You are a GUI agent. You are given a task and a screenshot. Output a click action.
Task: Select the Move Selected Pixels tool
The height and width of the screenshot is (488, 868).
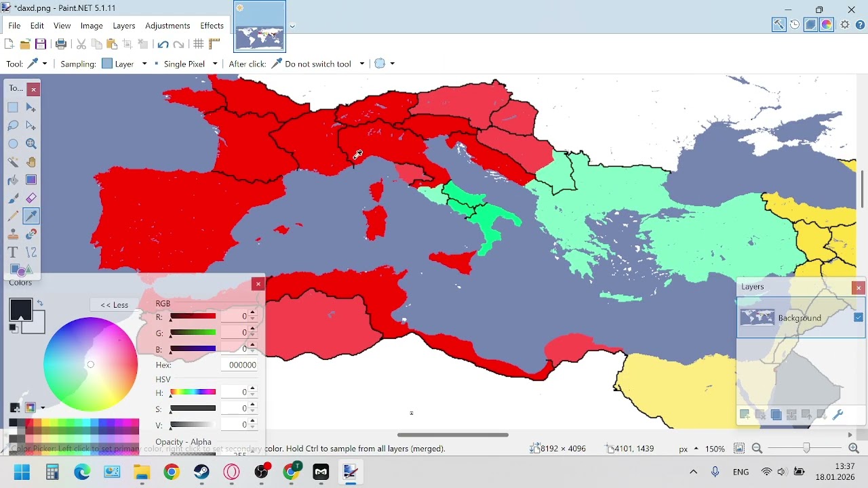click(x=31, y=107)
